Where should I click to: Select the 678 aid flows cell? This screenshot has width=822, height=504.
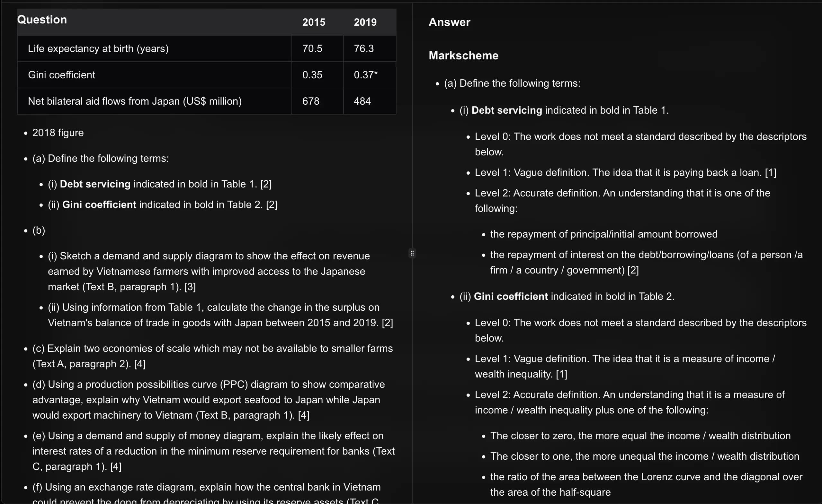pos(311,101)
